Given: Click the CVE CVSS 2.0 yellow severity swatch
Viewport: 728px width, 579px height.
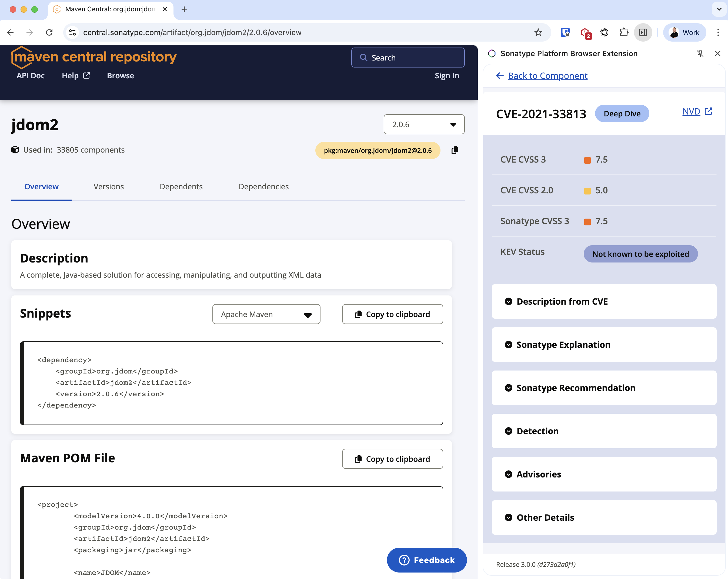Looking at the screenshot, I should tap(587, 191).
